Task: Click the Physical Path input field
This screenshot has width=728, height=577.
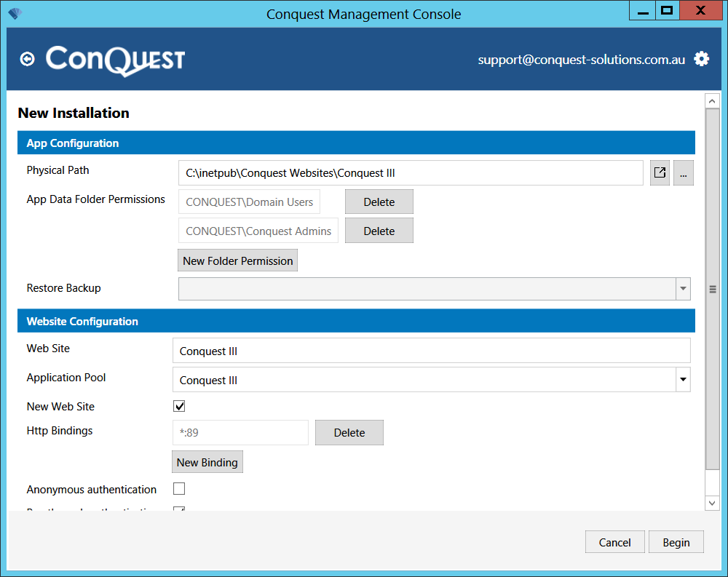Action: tap(411, 172)
